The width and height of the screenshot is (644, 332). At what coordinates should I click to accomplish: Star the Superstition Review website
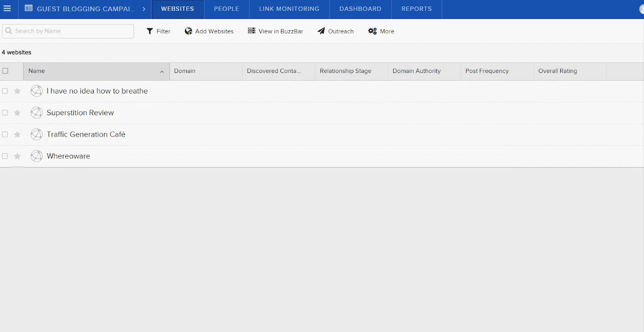coord(17,113)
